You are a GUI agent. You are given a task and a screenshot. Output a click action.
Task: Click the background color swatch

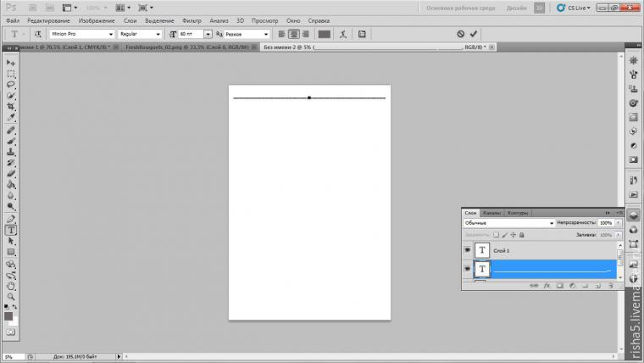tap(14, 322)
